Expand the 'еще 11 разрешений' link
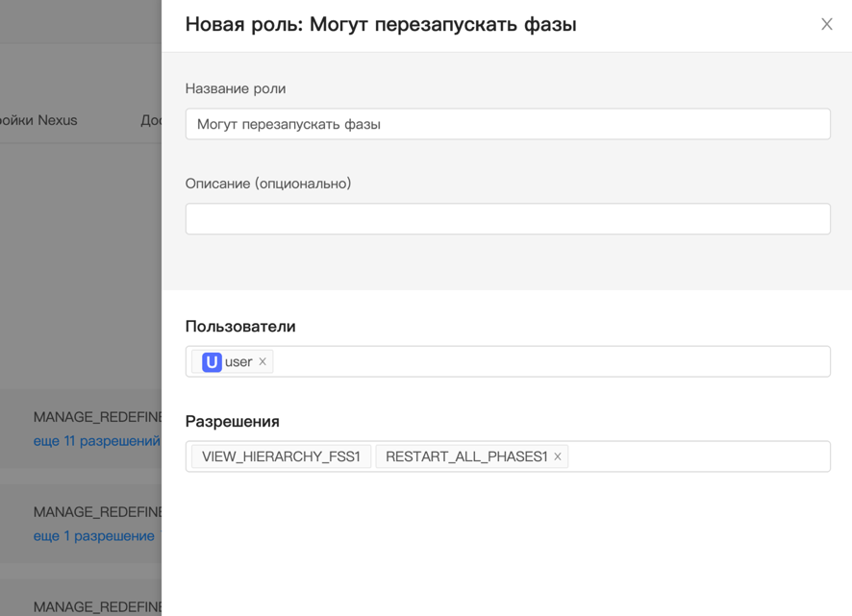The height and width of the screenshot is (616, 852). click(96, 441)
